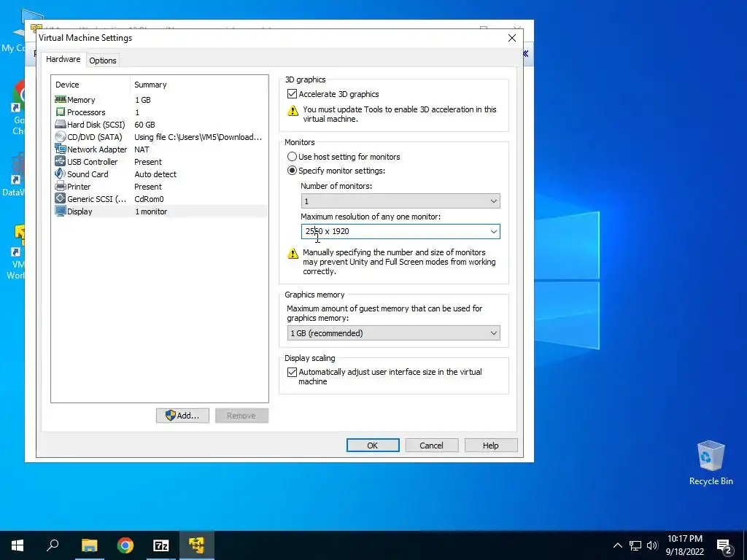Select the Processors device icon
747x560 pixels.
60,112
